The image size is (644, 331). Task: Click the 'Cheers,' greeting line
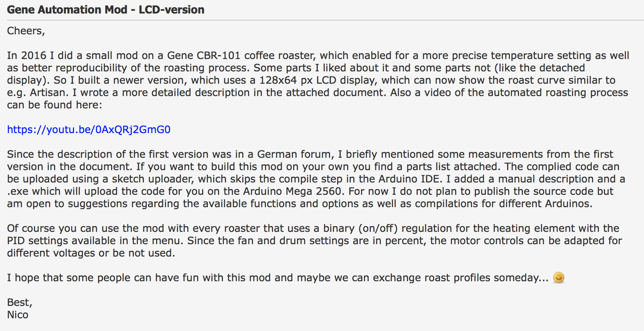[x=26, y=31]
